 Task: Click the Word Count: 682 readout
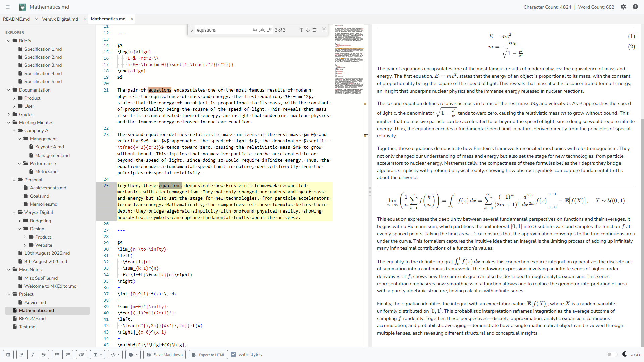pos(596,7)
